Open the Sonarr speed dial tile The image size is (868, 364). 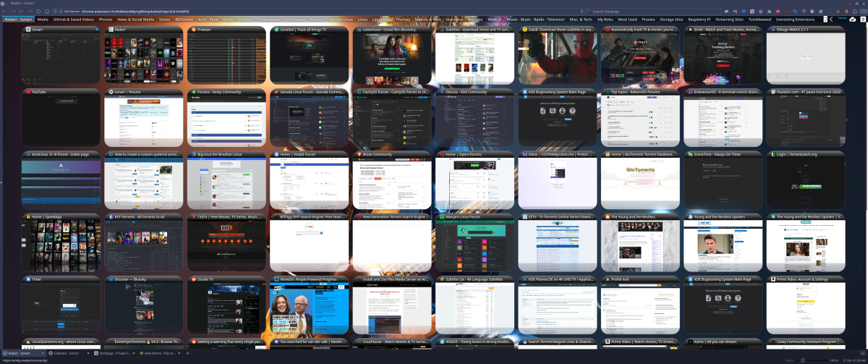[x=61, y=54]
